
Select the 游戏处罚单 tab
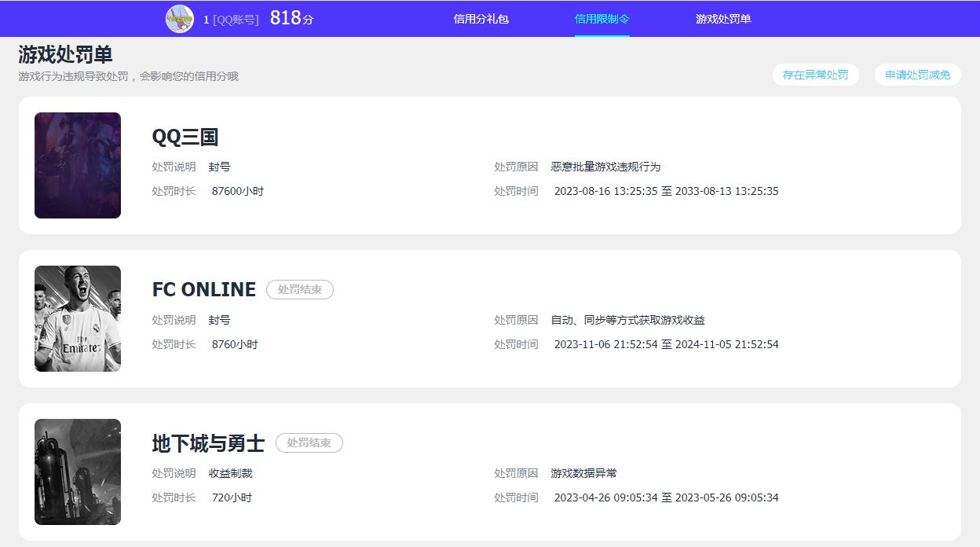(x=722, y=19)
